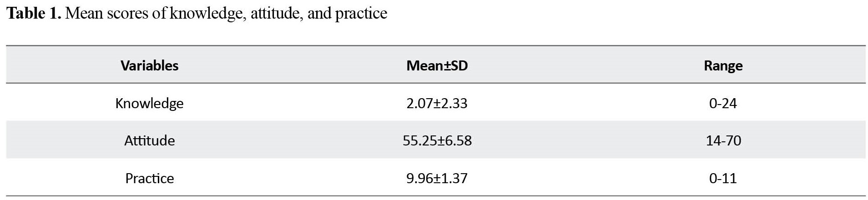This screenshot has height=200, width=868.
Task: Click the Range column header
Action: pyautogui.click(x=723, y=66)
